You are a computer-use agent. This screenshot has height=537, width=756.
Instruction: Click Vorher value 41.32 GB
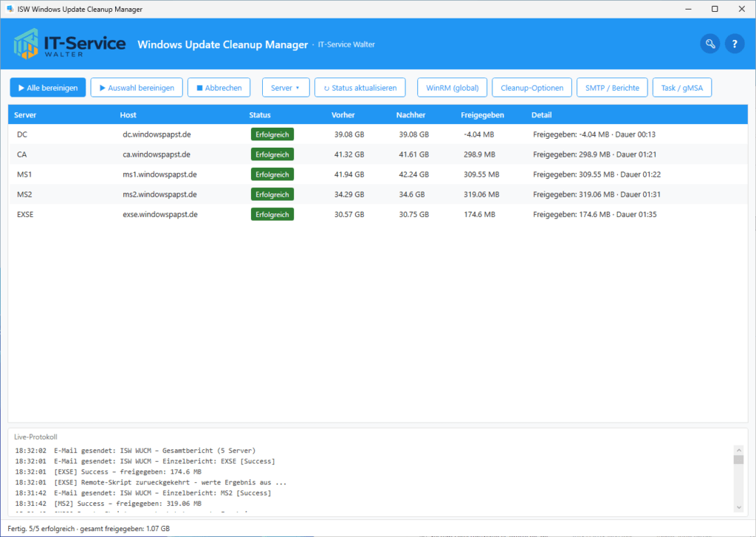point(349,154)
